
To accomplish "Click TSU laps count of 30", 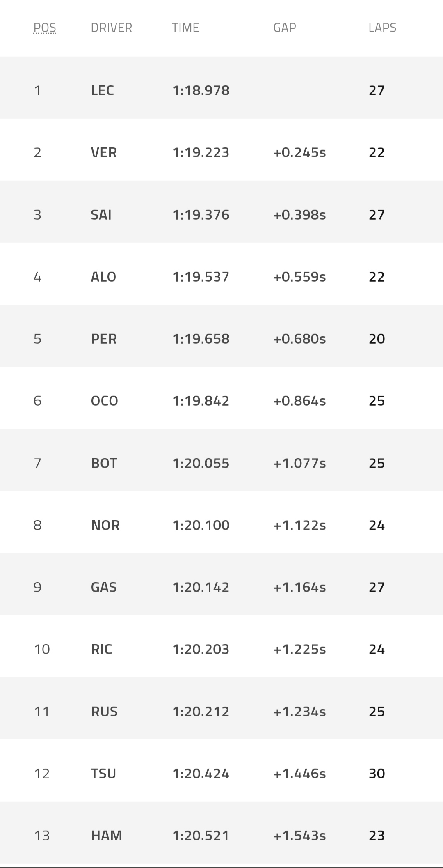I will (377, 774).
